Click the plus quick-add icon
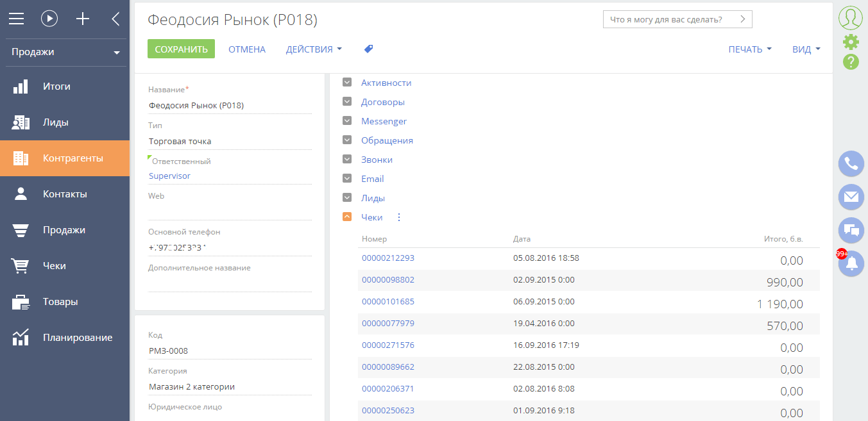 coord(83,19)
